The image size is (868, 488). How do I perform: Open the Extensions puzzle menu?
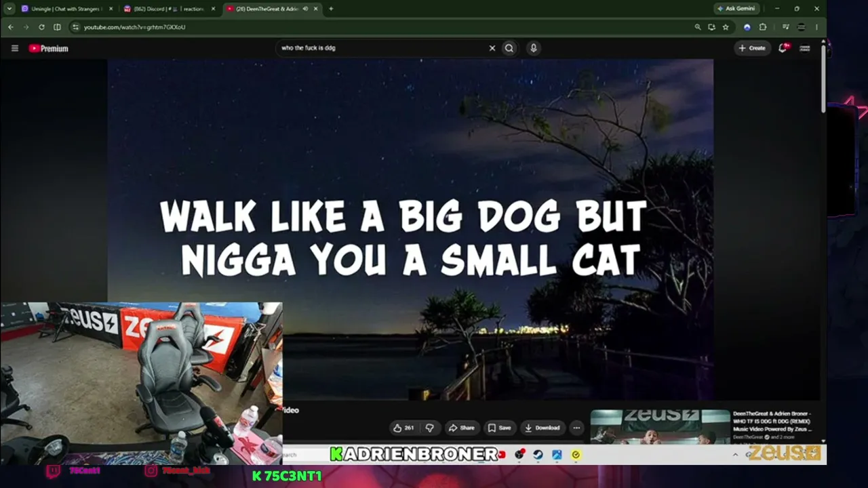click(x=763, y=27)
